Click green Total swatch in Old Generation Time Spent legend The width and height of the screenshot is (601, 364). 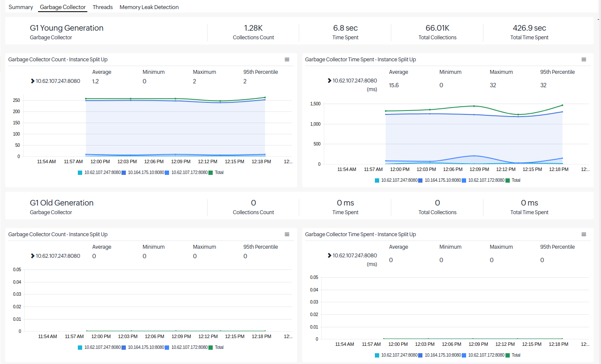point(508,355)
